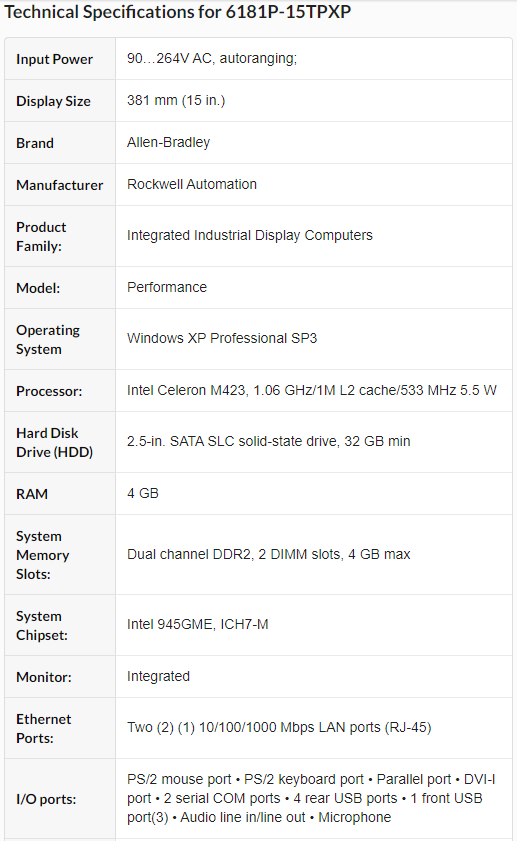Screen dimensions: 517x841
Task: Click the Technical Specifications for 6181P-15TPXP heading
Action: (x=178, y=12)
